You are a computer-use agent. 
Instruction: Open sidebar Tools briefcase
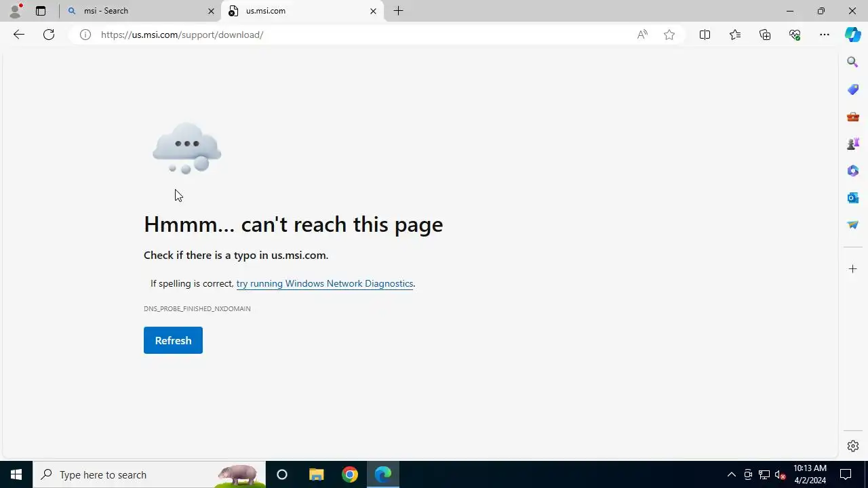click(853, 117)
